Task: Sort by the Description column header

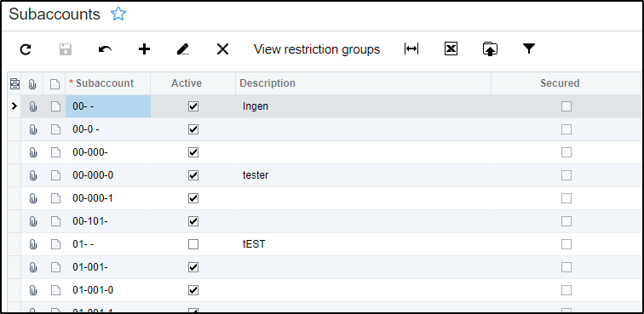Action: pyautogui.click(x=363, y=83)
